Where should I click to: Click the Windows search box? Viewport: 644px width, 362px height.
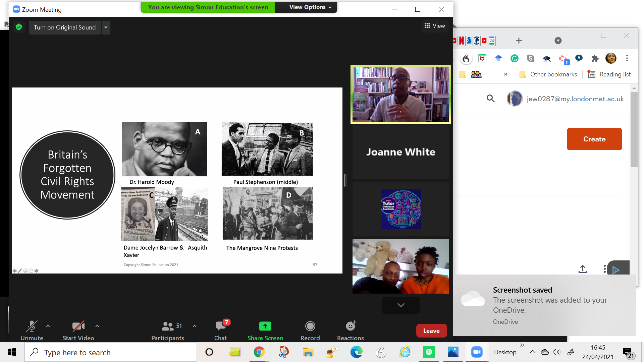pos(111,352)
